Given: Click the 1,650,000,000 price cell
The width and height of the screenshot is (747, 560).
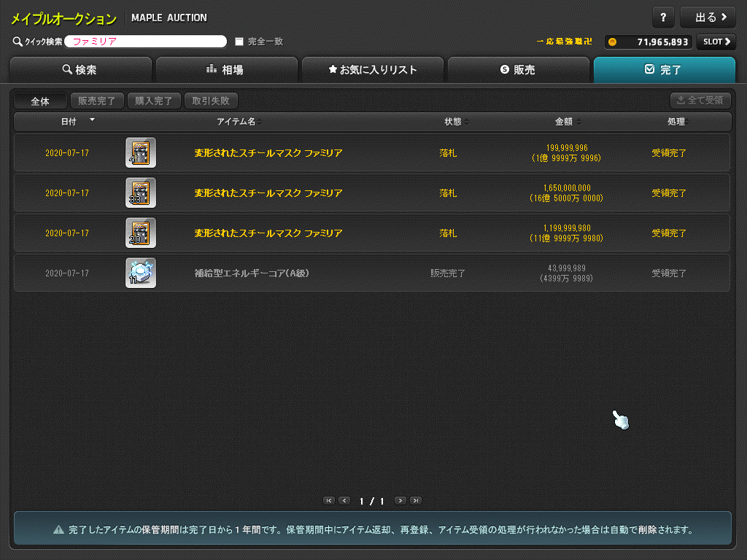Looking at the screenshot, I should click(566, 192).
